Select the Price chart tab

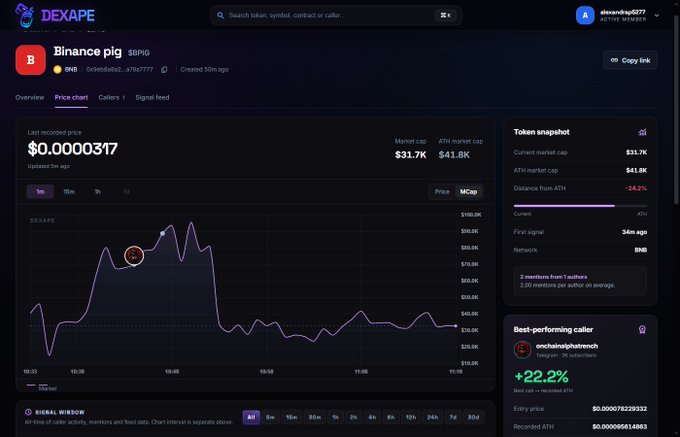tap(71, 98)
